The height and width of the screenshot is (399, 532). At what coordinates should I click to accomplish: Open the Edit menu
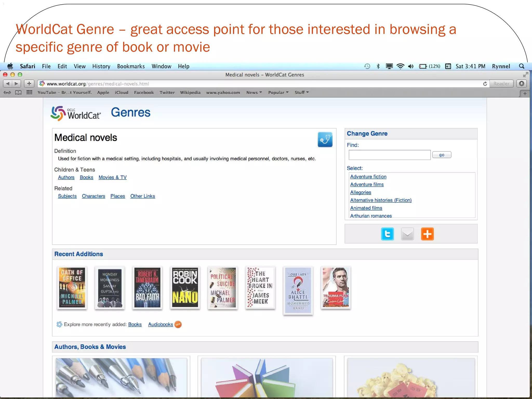(x=62, y=66)
